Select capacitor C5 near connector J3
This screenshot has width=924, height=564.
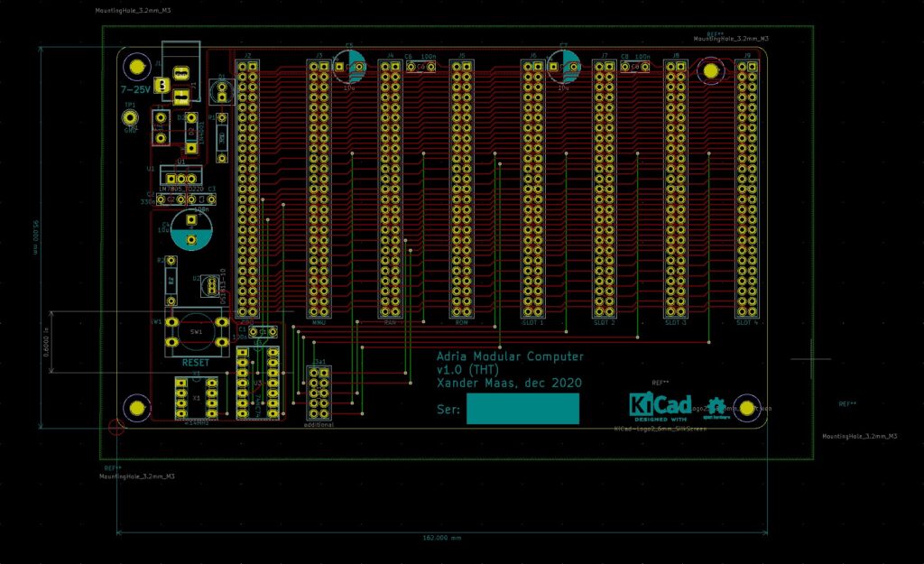tap(349, 66)
